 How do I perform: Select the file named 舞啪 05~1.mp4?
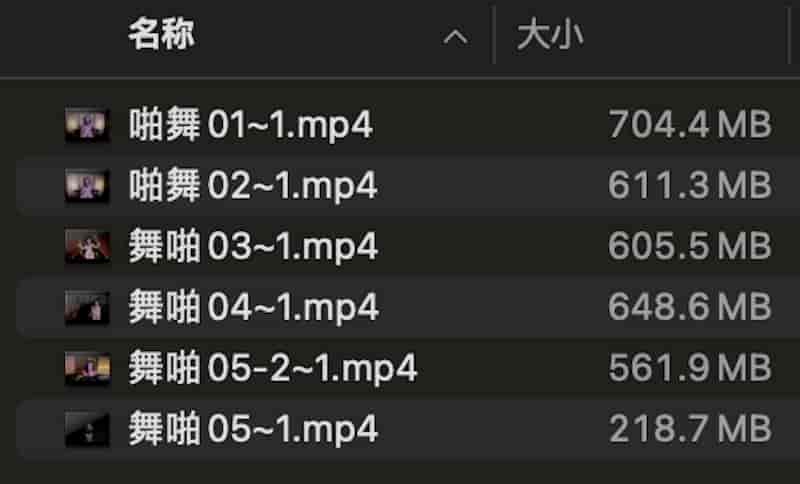253,430
